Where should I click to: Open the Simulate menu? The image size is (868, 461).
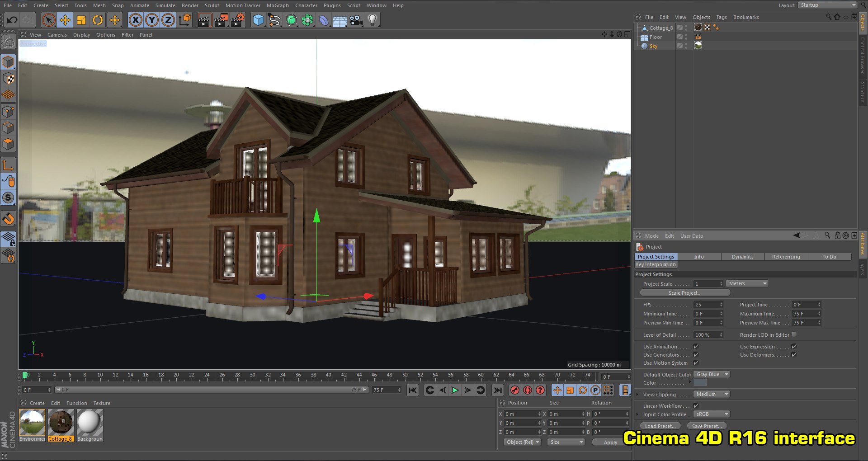click(x=165, y=5)
